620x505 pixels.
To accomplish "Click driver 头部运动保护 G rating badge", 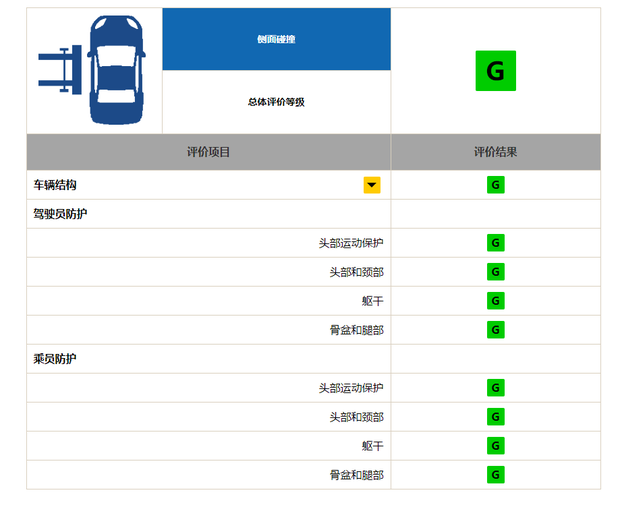I will 495,243.
